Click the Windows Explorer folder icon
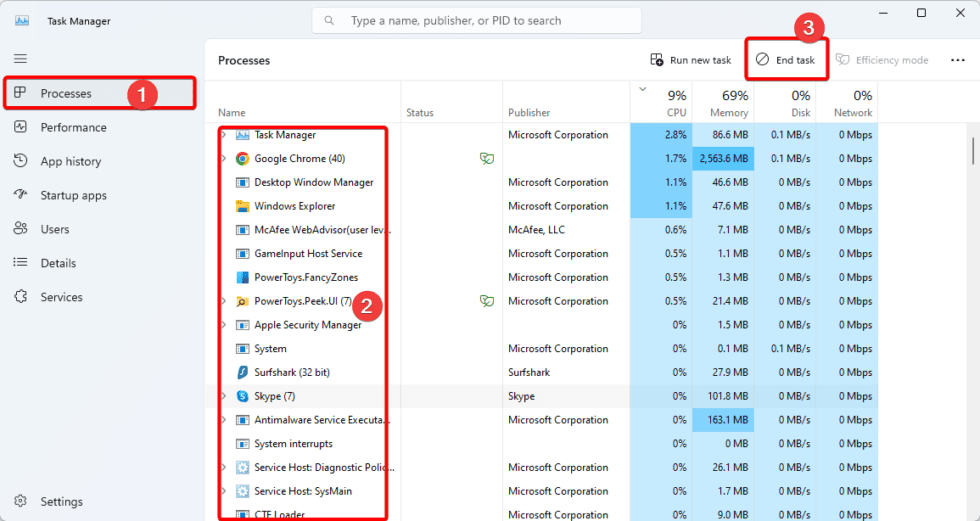This screenshot has width=980, height=521. (x=242, y=206)
